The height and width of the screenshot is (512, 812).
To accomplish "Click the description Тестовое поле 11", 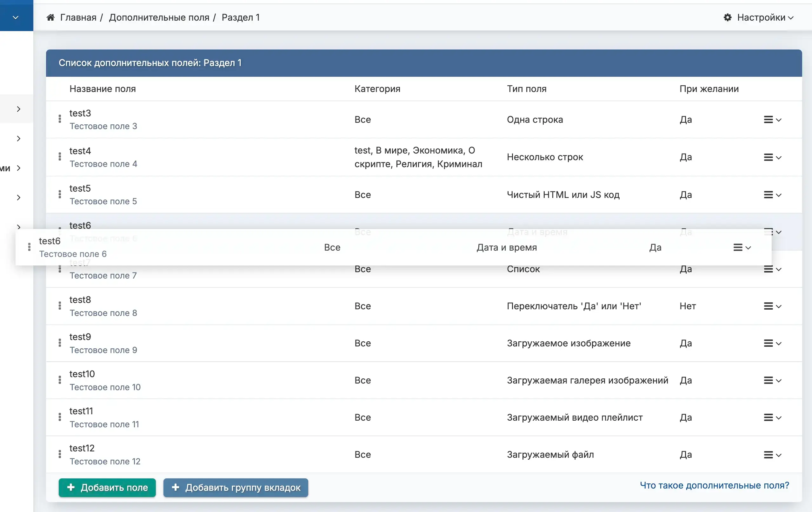I will pyautogui.click(x=104, y=424).
